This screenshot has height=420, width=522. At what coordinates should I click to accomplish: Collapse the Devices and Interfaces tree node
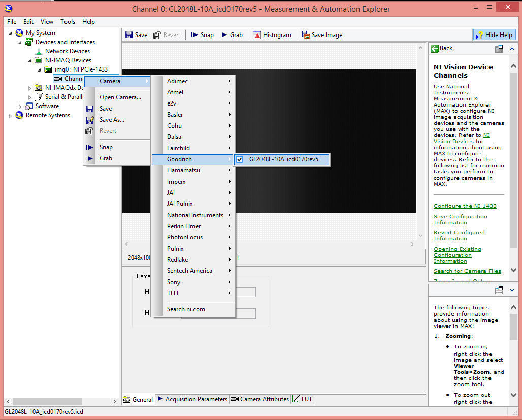pyautogui.click(x=21, y=42)
